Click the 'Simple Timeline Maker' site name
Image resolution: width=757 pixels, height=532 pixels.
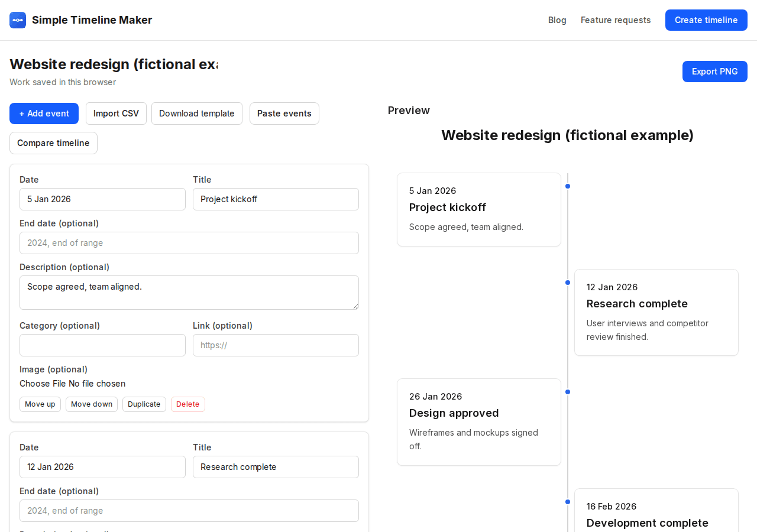(92, 20)
